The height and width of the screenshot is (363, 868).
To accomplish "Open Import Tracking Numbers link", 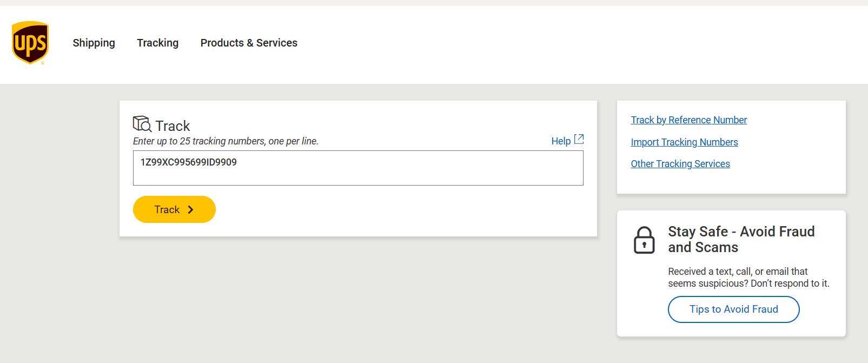I will pos(684,142).
